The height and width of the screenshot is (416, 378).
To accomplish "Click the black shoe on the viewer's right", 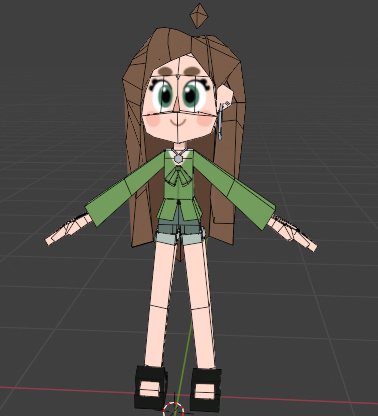I will click(206, 389).
